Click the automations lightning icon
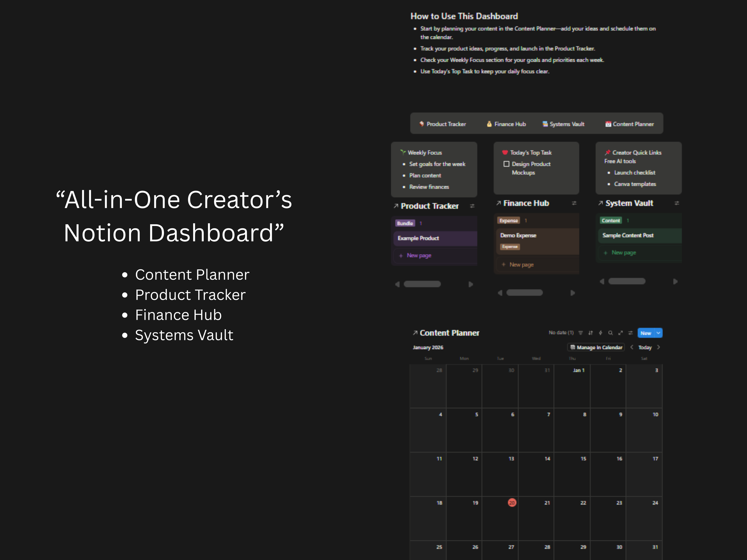The image size is (747, 560). point(601,333)
